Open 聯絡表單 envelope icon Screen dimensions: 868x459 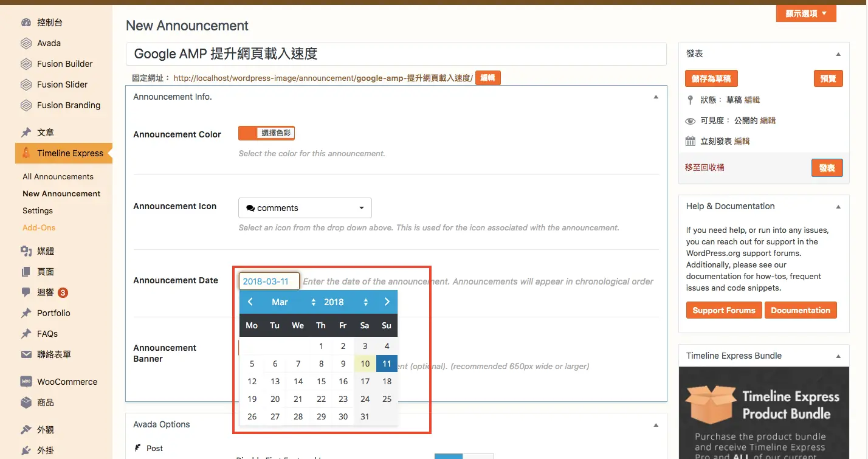point(26,354)
